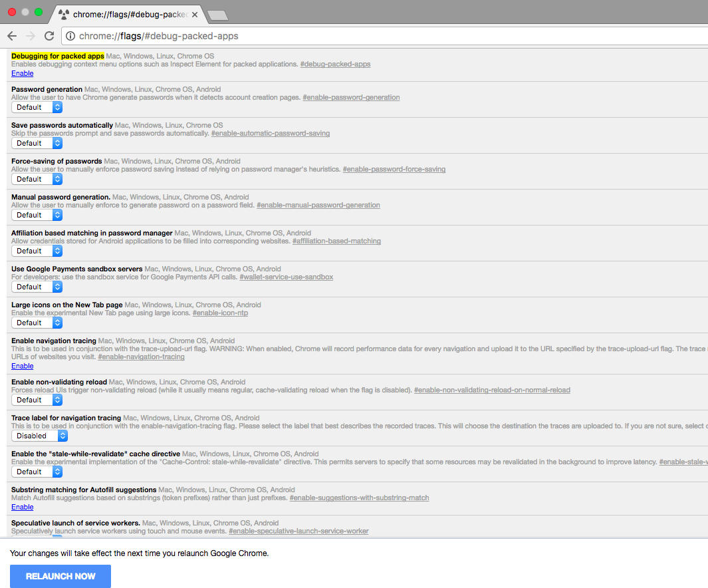708x588 pixels.
Task: Enable navigation tracing flag
Action: 22,366
